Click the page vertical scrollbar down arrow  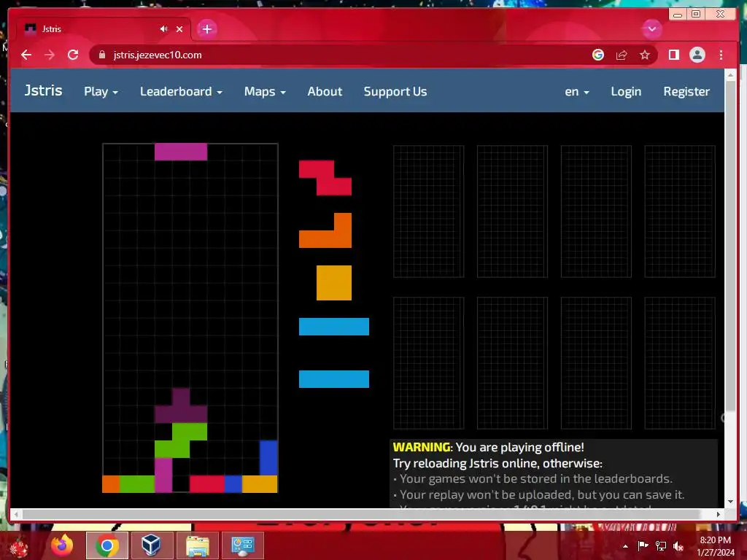tap(730, 502)
